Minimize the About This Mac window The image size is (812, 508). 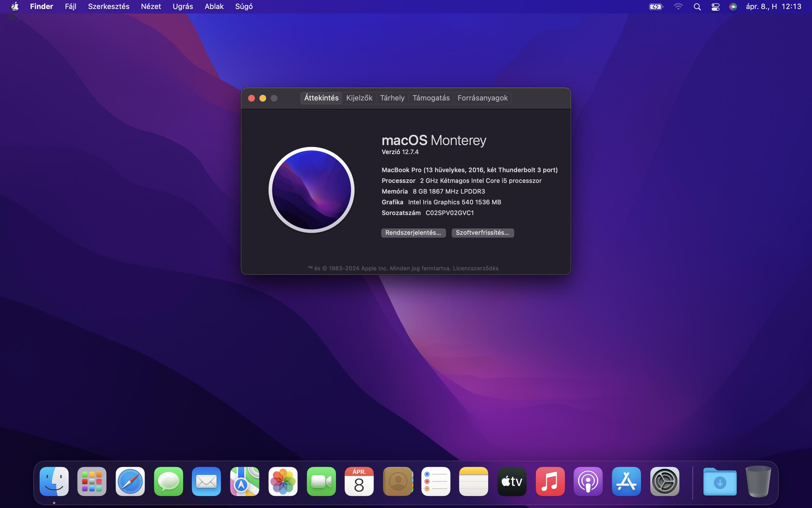pos(263,98)
